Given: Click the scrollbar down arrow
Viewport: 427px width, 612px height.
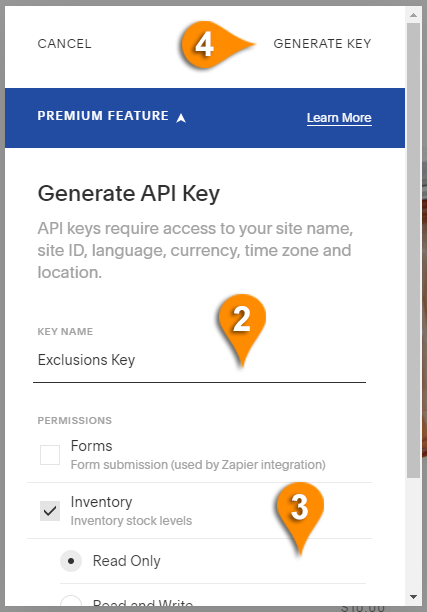Looking at the screenshot, I should 413,597.
